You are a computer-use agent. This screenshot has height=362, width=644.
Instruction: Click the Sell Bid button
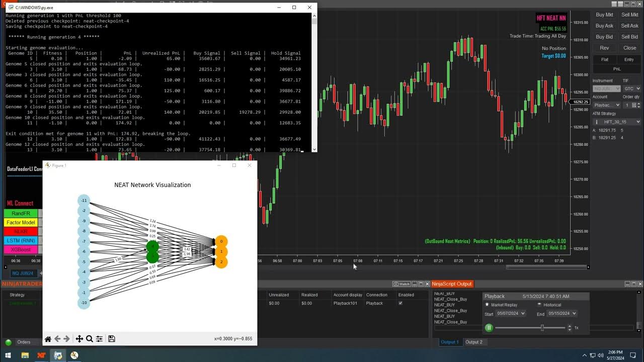(629, 37)
